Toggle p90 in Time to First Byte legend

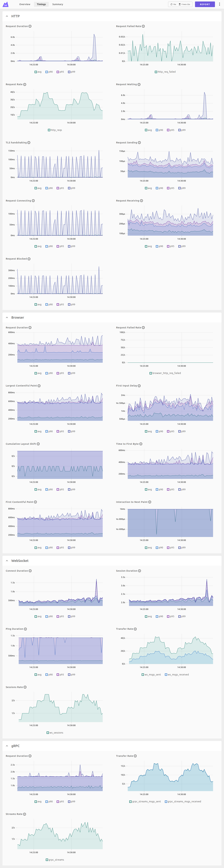pyautogui.click(x=159, y=490)
